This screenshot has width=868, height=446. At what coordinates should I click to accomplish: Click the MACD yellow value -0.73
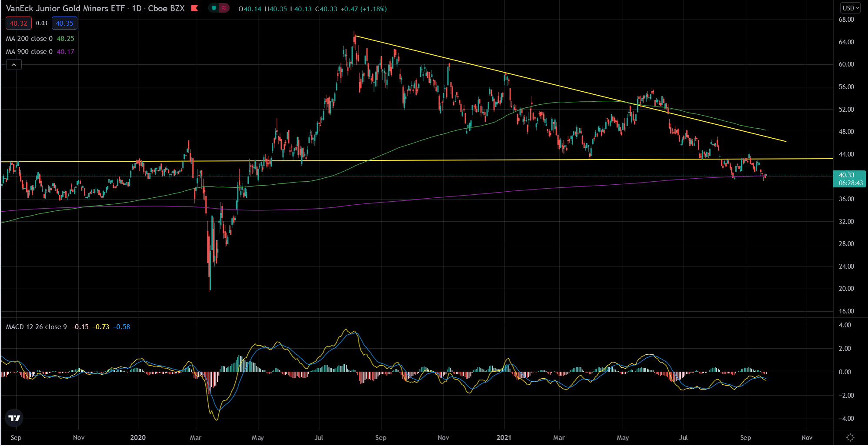(101, 327)
